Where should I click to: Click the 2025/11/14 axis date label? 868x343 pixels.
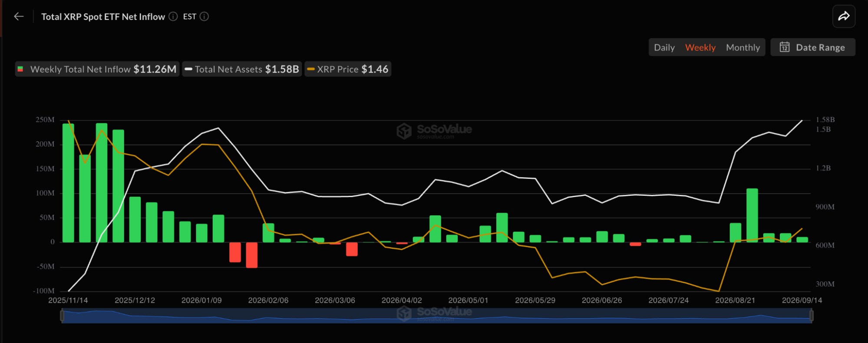point(68,300)
